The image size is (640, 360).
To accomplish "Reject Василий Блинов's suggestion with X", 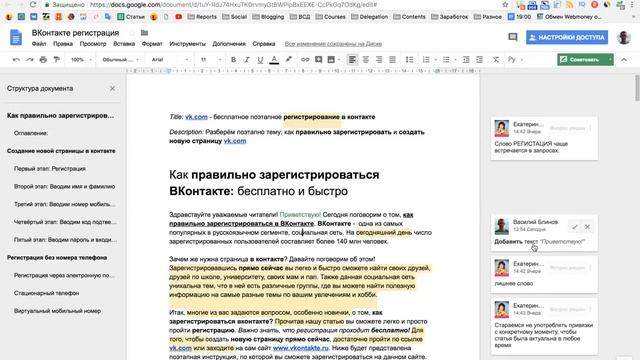I will [x=587, y=227].
